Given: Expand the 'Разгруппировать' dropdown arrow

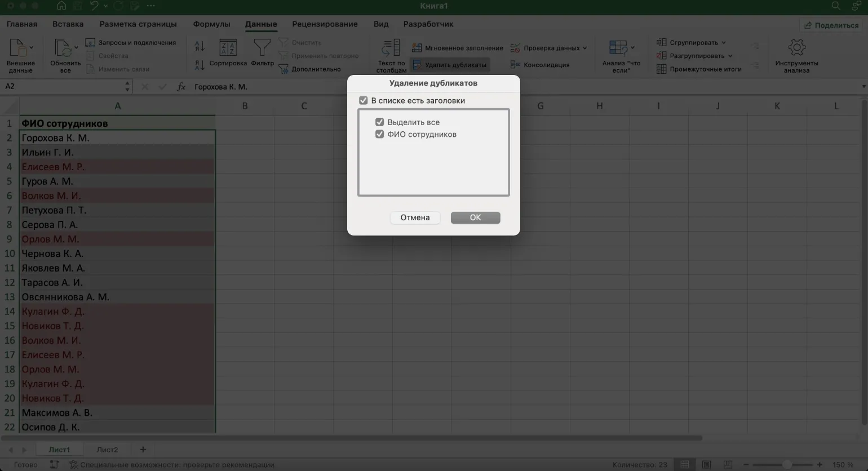Looking at the screenshot, I should coord(730,56).
